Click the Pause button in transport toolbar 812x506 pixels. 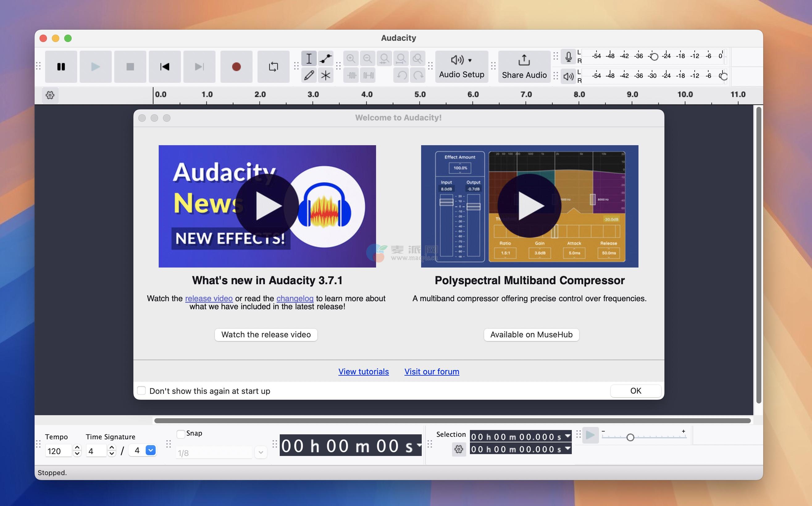coord(61,67)
